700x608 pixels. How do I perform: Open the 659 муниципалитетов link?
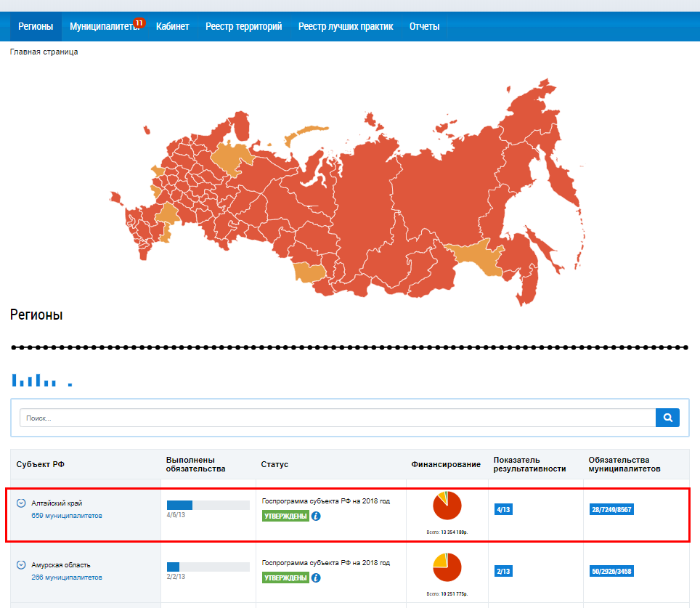click(x=67, y=516)
